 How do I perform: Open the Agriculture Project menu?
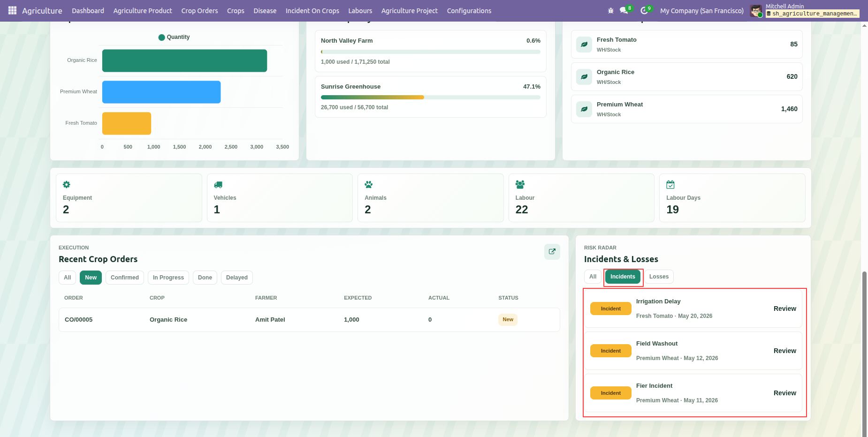409,10
